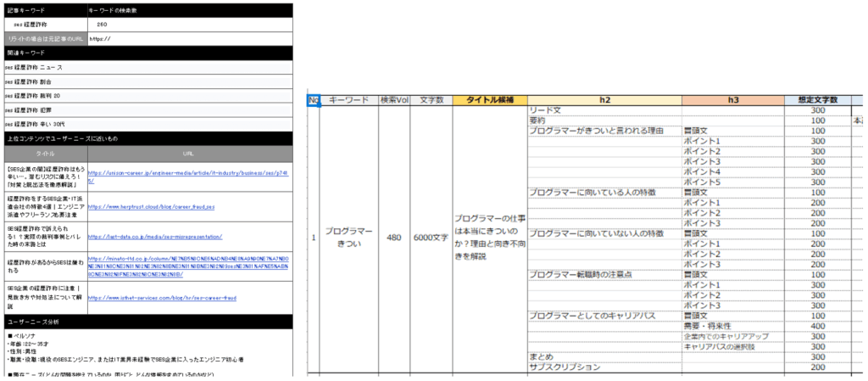Select related keyword ending with '30代'
The image size is (868, 381).
point(147,125)
